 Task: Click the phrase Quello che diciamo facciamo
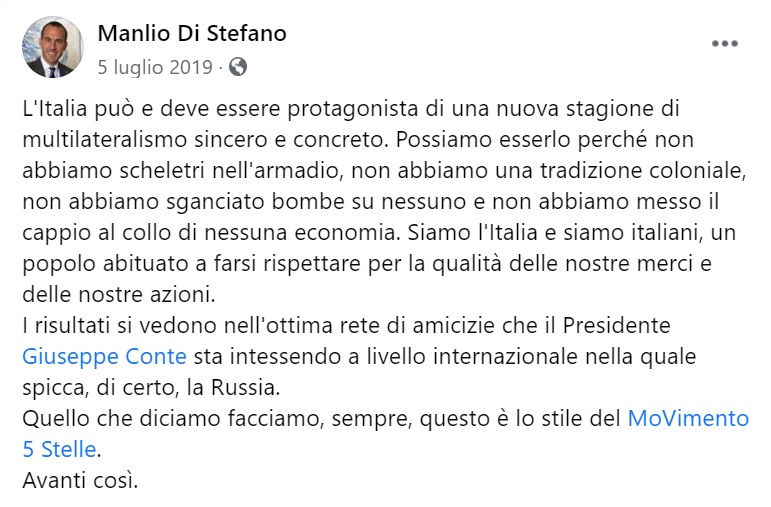click(x=174, y=418)
